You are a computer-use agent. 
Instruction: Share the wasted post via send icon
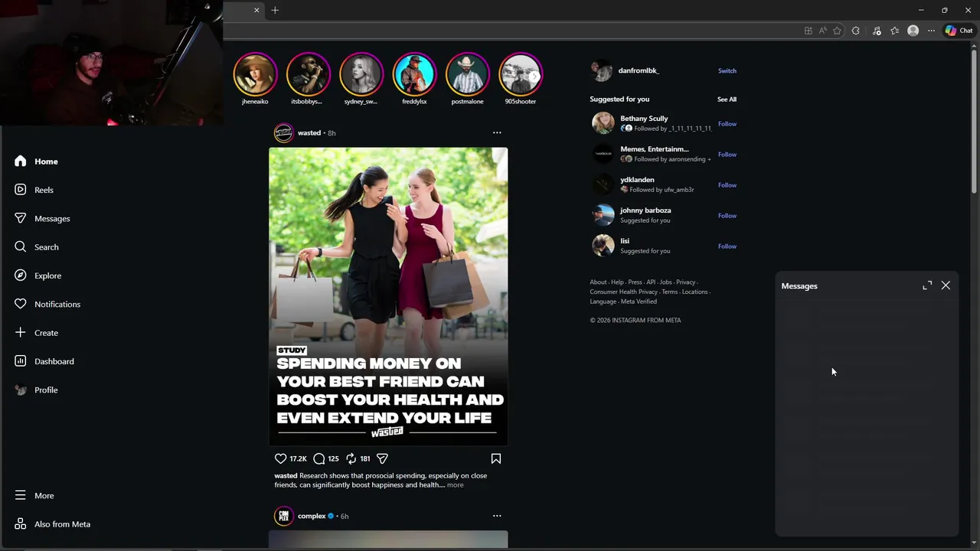point(382,458)
